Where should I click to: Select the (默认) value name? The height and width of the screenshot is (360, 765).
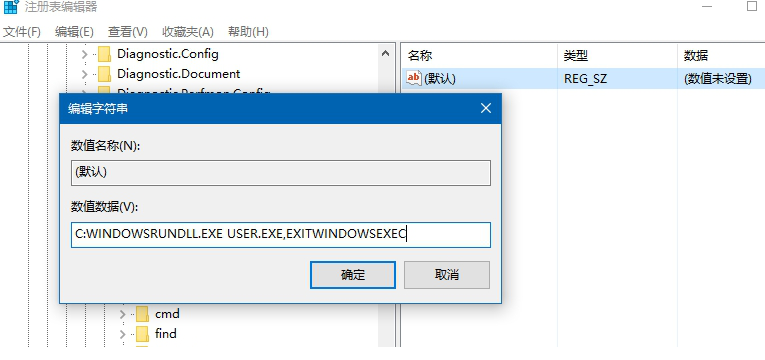pos(440,79)
